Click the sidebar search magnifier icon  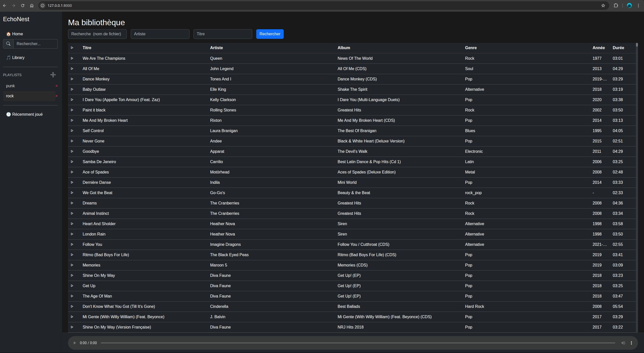coord(8,44)
